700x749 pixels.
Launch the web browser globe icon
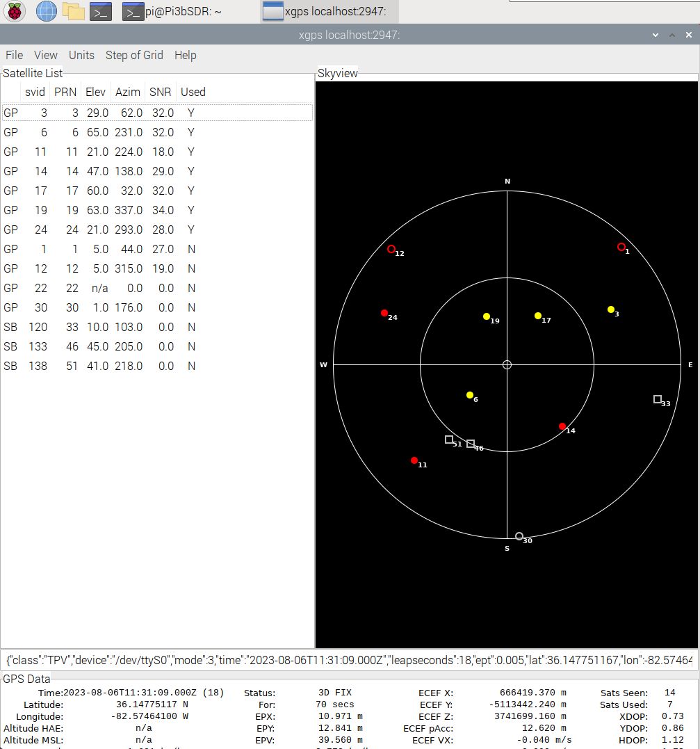coord(47,11)
